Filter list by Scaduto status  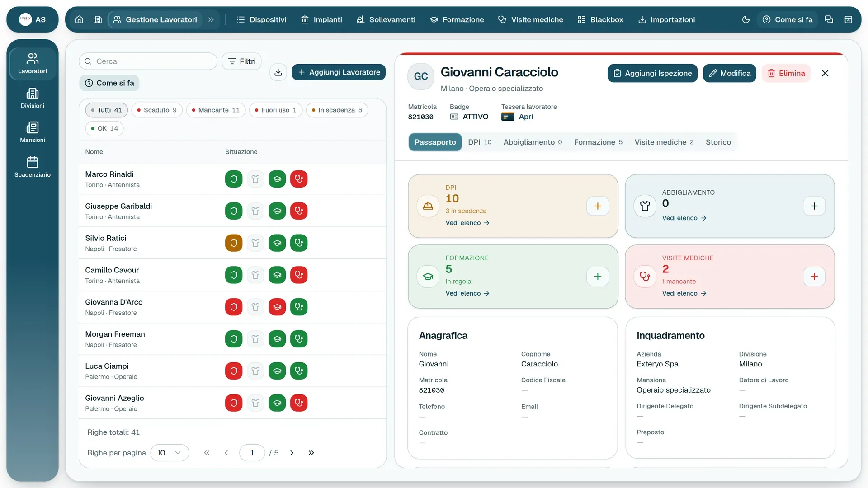point(157,110)
